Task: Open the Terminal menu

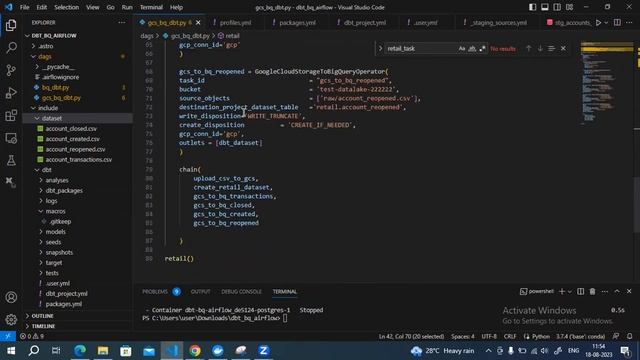Action: pyautogui.click(x=151, y=7)
